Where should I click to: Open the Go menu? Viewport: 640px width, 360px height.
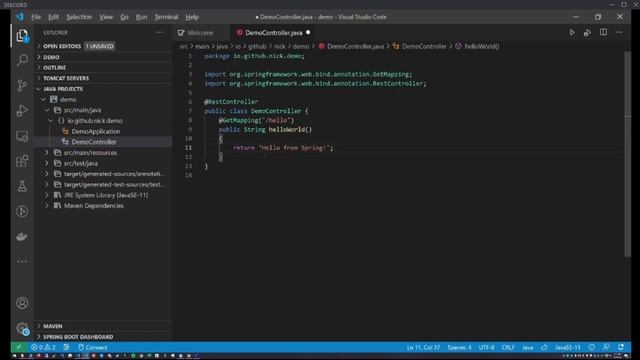click(124, 17)
